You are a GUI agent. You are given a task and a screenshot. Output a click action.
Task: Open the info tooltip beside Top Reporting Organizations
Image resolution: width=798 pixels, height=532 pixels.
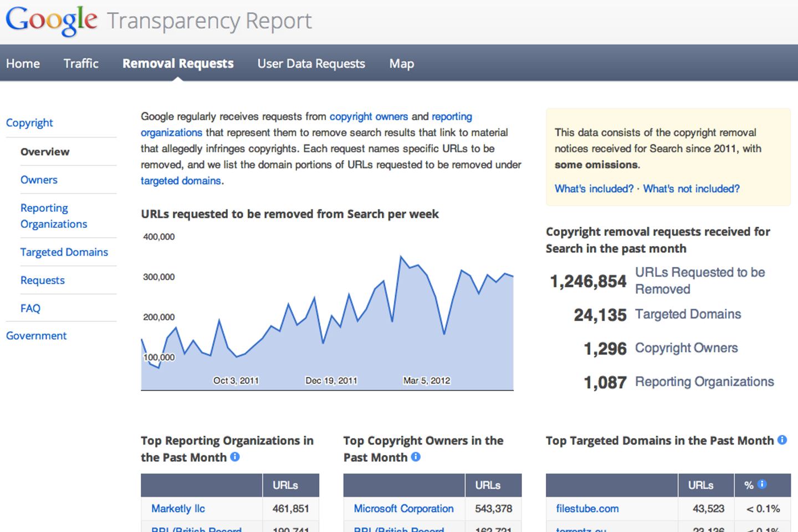(x=235, y=457)
